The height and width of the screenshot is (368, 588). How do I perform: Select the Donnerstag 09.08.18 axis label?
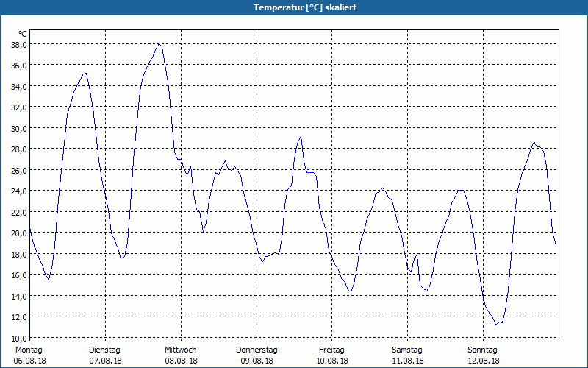(x=257, y=355)
